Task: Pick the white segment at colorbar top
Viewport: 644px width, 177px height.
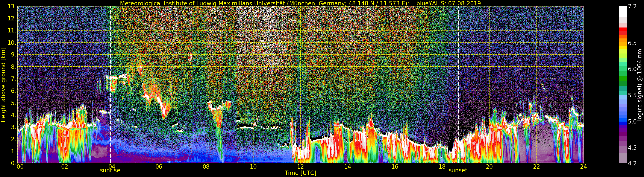Action: pyautogui.click(x=623, y=12)
